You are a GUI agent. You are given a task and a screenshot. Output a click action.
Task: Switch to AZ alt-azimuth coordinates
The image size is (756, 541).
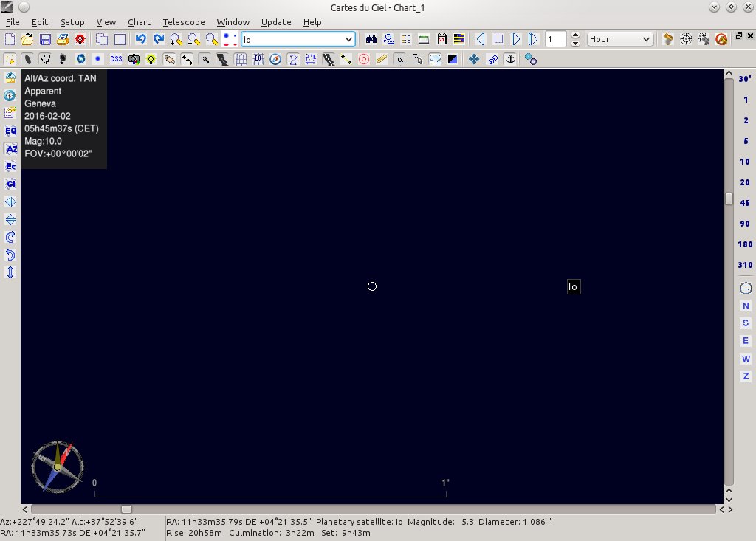10,148
